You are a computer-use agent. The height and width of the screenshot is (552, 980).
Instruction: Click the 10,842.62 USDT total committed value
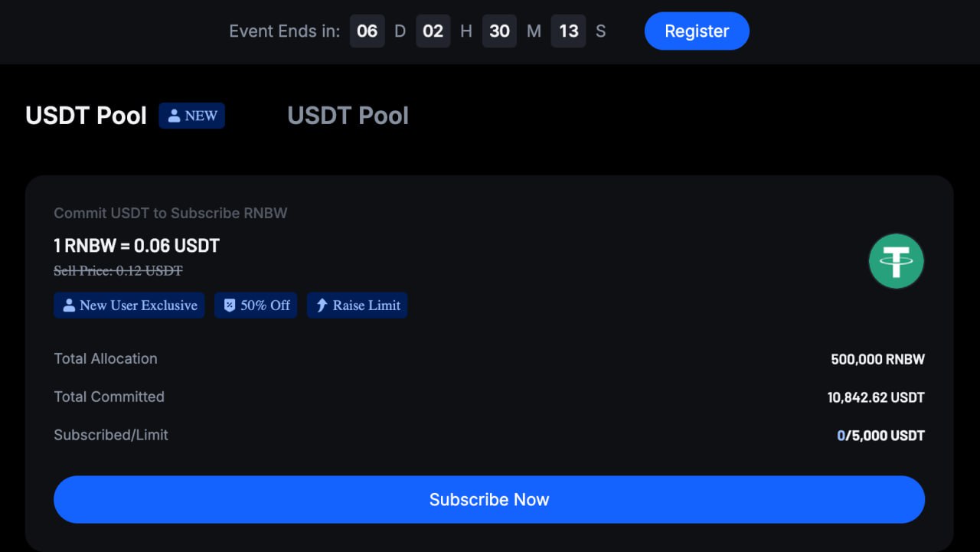(876, 397)
